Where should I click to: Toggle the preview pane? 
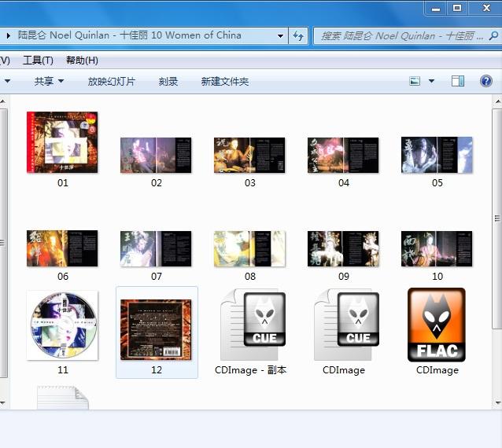coord(458,81)
